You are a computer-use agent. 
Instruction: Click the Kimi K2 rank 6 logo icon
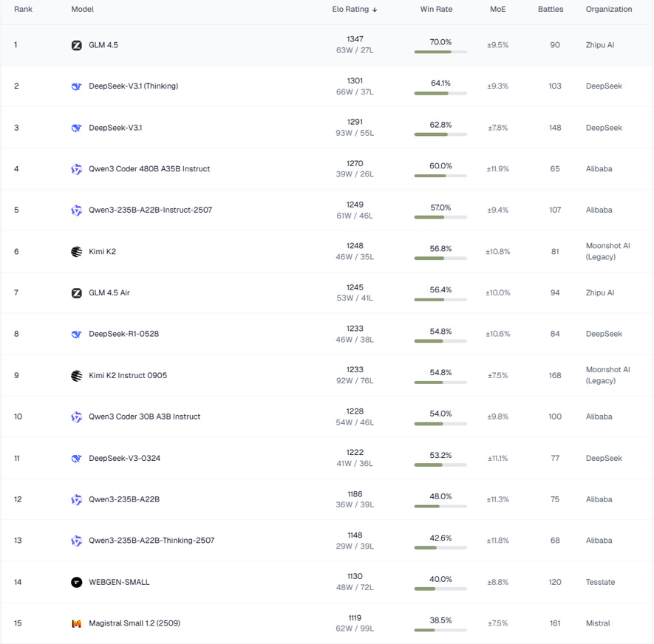click(76, 251)
